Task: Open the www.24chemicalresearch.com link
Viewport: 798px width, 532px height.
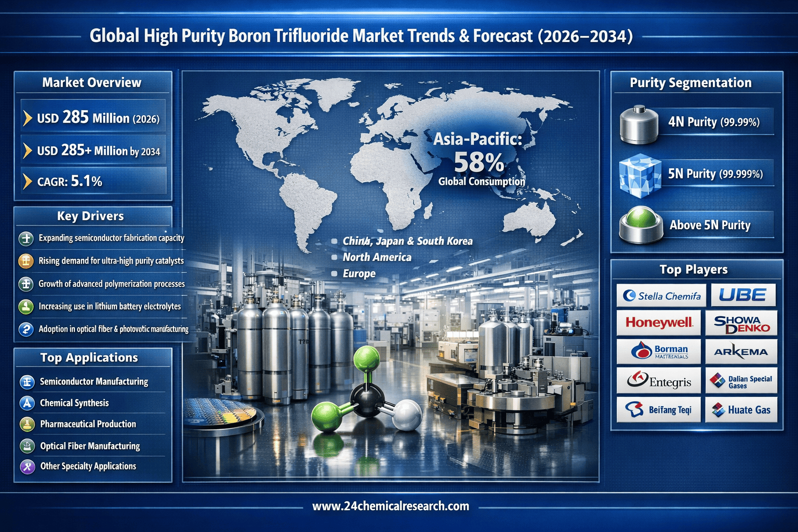Action: [x=391, y=506]
